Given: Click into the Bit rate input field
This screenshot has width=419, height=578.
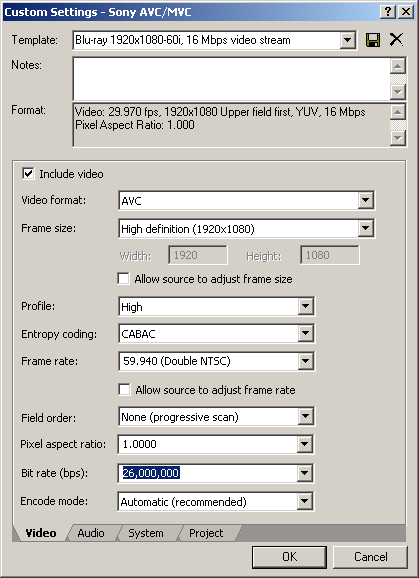Looking at the screenshot, I should (208, 473).
